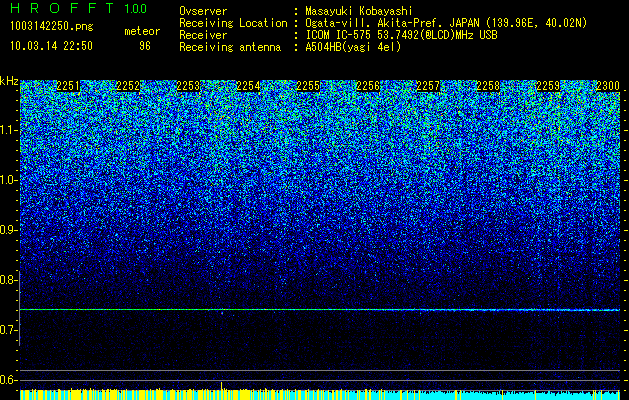Click the 2257 time marker

(428, 86)
